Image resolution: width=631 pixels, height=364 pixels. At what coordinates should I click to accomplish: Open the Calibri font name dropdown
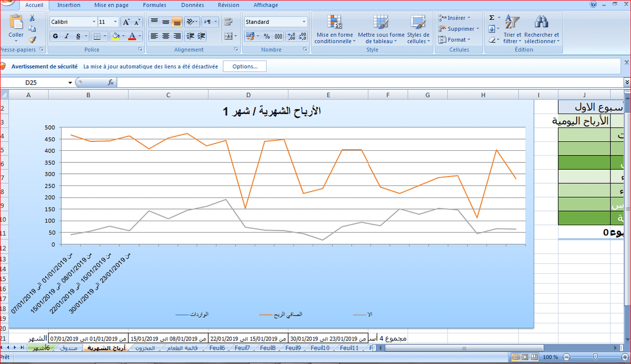(94, 22)
